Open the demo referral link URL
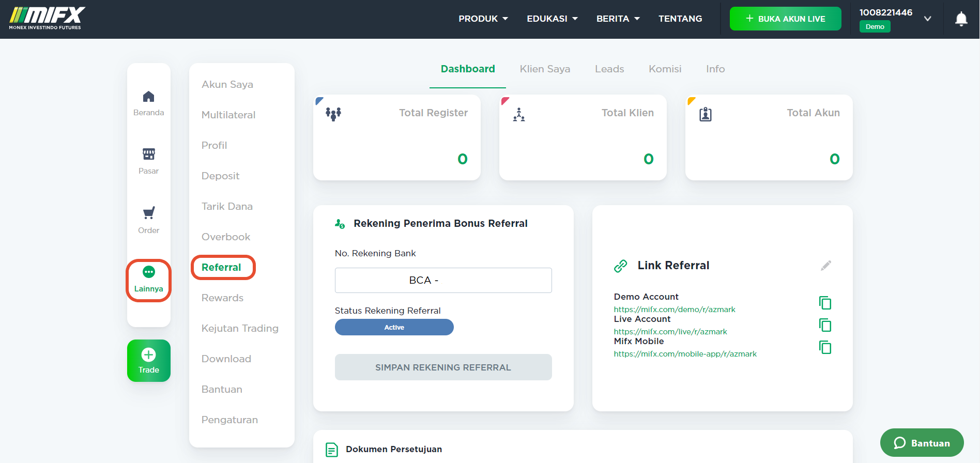The width and height of the screenshot is (980, 463). pyautogui.click(x=675, y=310)
